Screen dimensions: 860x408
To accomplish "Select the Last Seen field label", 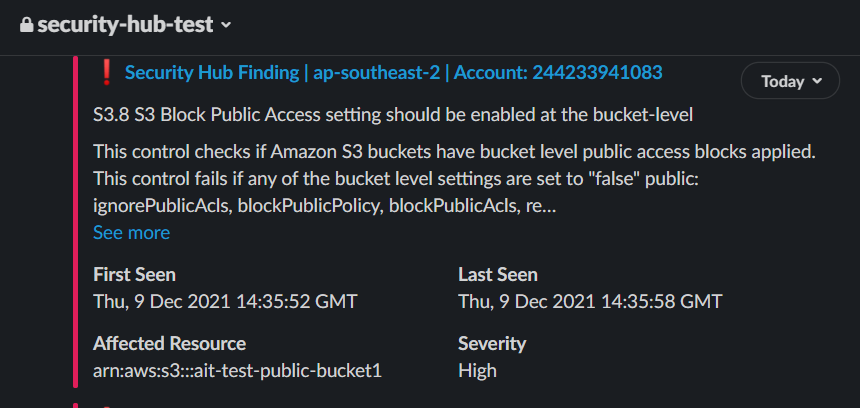I will [498, 274].
